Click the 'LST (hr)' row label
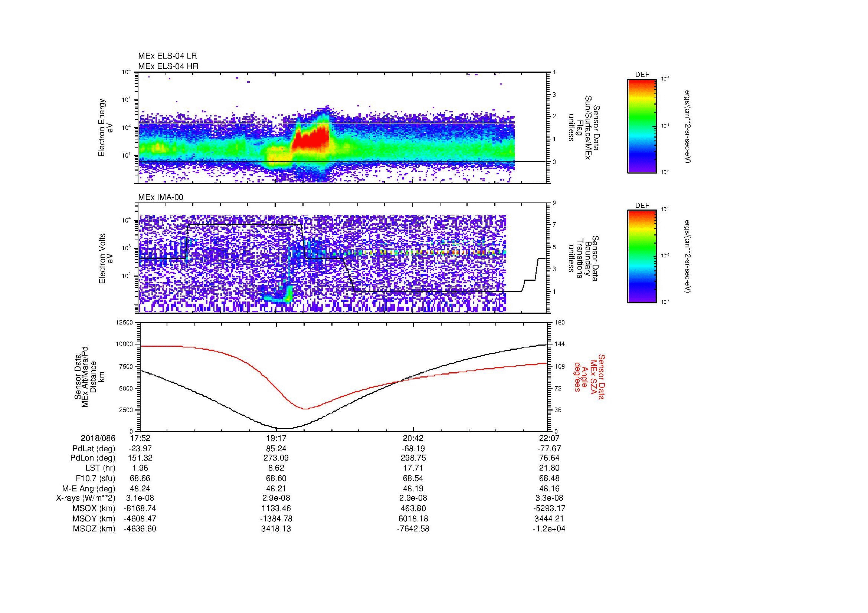This screenshot has width=868, height=613. click(100, 468)
